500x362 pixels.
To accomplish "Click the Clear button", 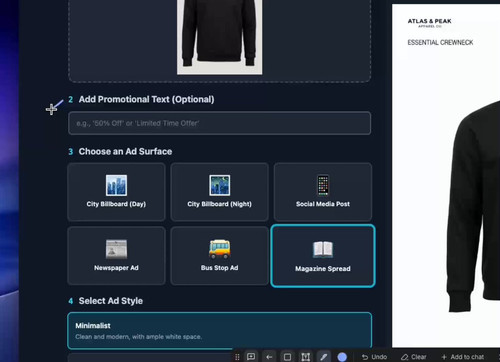I will (414, 357).
